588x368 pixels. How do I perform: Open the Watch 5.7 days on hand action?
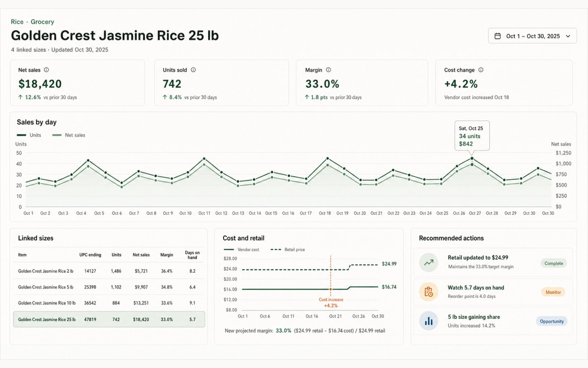coord(493,292)
